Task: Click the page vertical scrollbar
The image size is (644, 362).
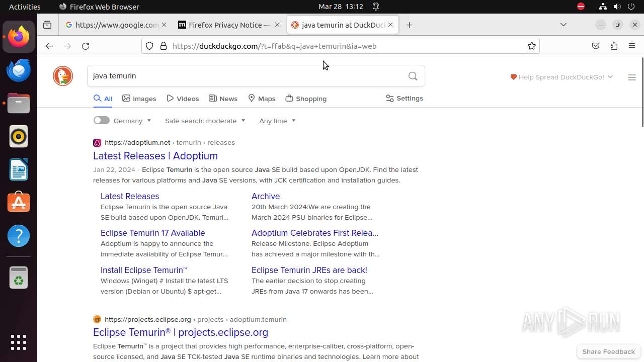Action: [x=642, y=92]
